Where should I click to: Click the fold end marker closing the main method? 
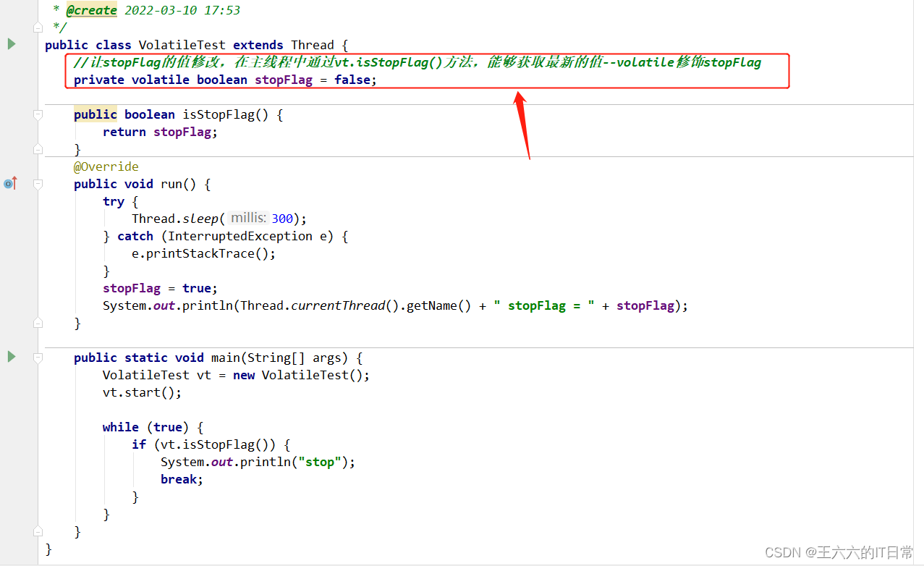(x=38, y=531)
